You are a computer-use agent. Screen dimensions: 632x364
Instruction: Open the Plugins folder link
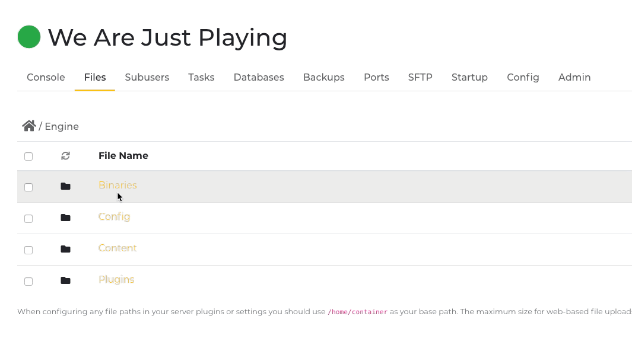(x=116, y=279)
